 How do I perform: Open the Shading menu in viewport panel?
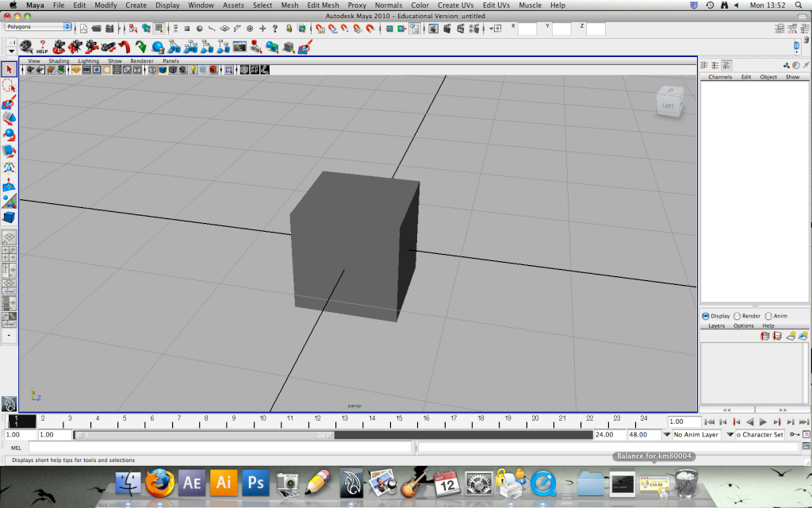59,61
